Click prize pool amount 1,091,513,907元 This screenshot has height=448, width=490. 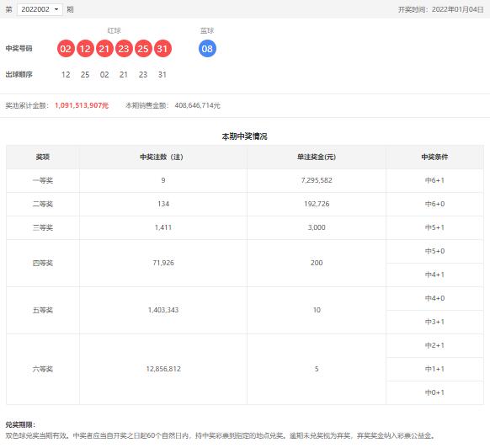(x=82, y=105)
